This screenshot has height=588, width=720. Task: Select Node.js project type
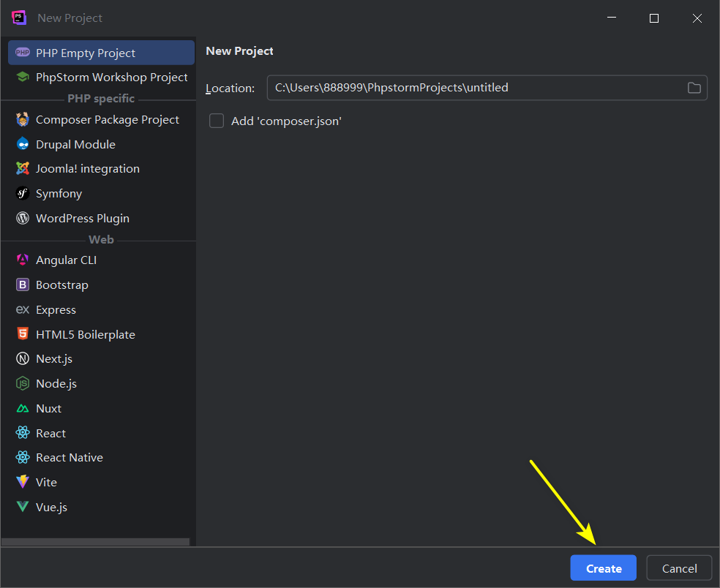(x=101, y=383)
